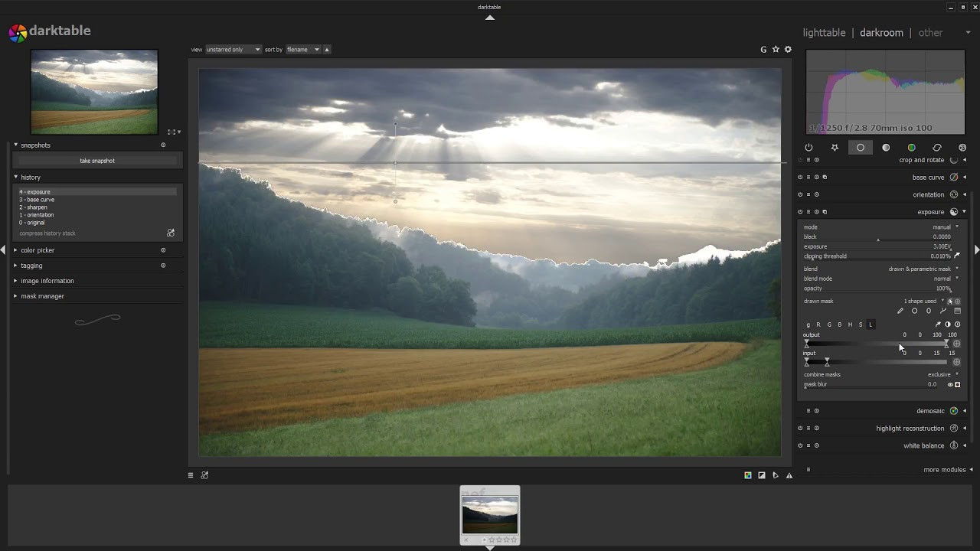Image resolution: width=980 pixels, height=551 pixels.
Task: Toggle the exposure module power button
Action: 800,211
